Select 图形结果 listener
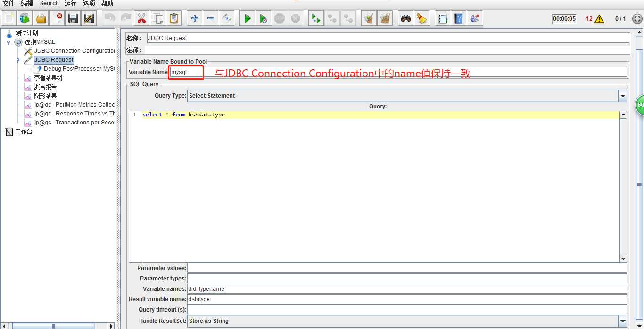Viewport: 644px width, 329px height. [45, 96]
